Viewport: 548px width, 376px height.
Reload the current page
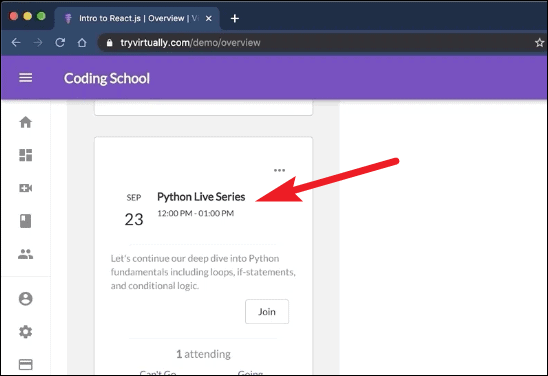60,43
